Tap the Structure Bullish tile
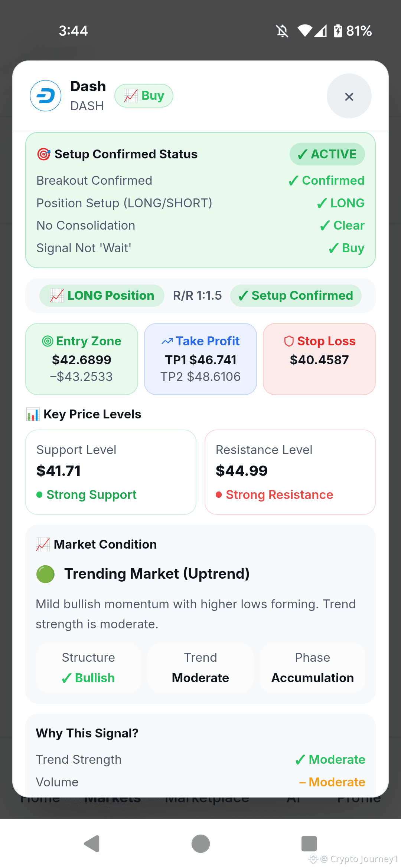Screen dimensions: 401x868 (88, 668)
